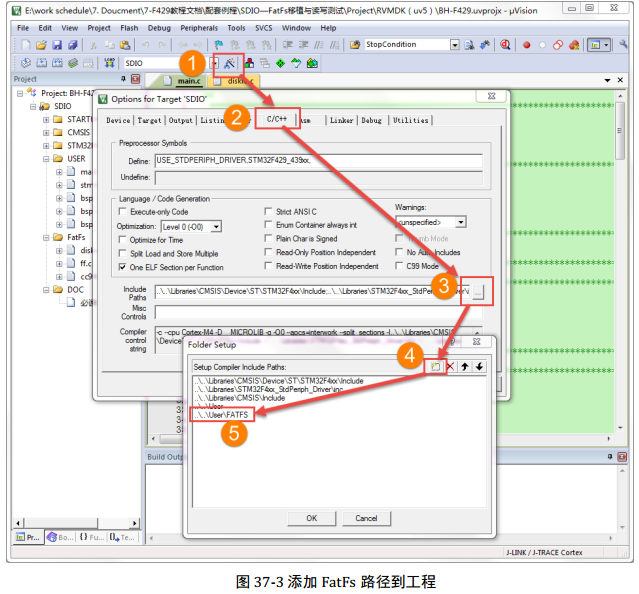
Task: Collapse the FatFs folder in project tree
Action: click(46, 237)
